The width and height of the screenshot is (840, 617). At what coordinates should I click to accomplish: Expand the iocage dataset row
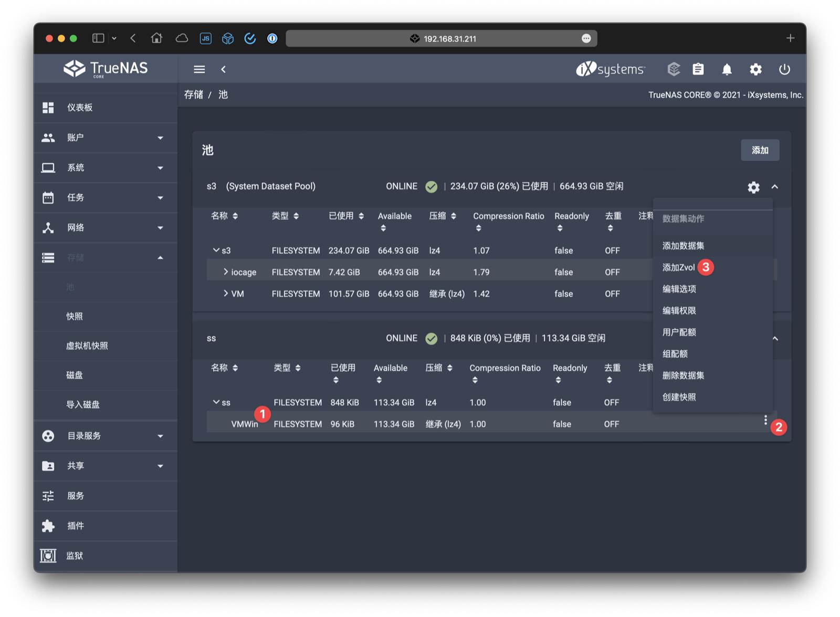point(226,271)
